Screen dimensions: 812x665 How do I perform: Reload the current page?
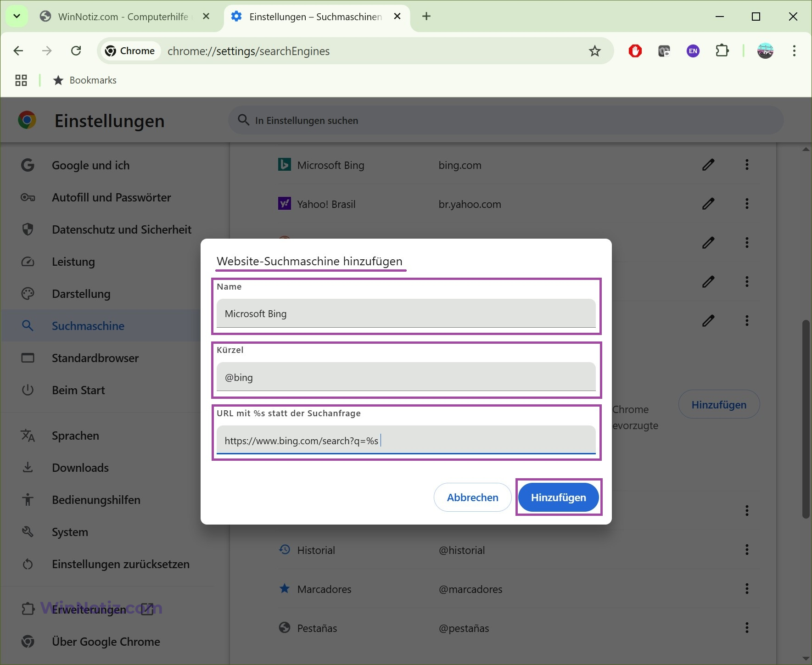pyautogui.click(x=76, y=50)
